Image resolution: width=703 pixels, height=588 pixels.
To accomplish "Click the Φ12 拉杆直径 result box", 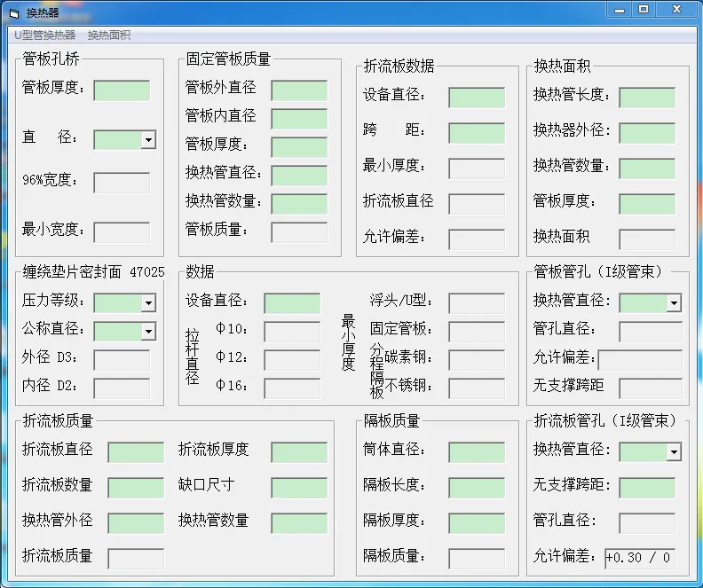I will [x=291, y=360].
